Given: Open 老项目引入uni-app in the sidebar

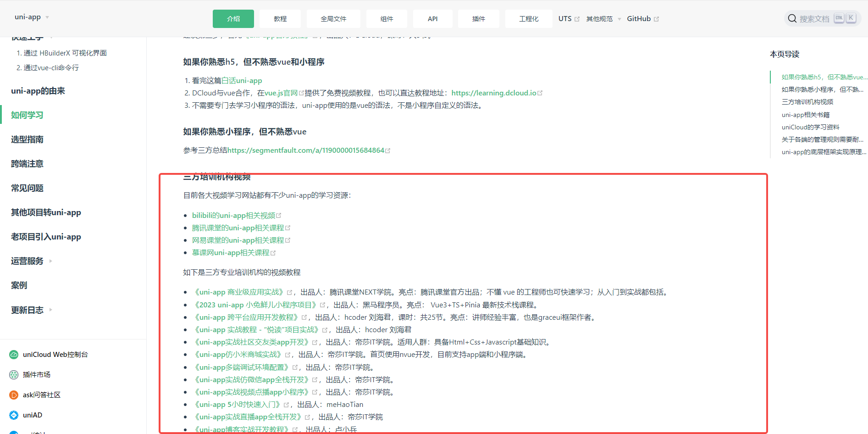Looking at the screenshot, I should (x=46, y=237).
